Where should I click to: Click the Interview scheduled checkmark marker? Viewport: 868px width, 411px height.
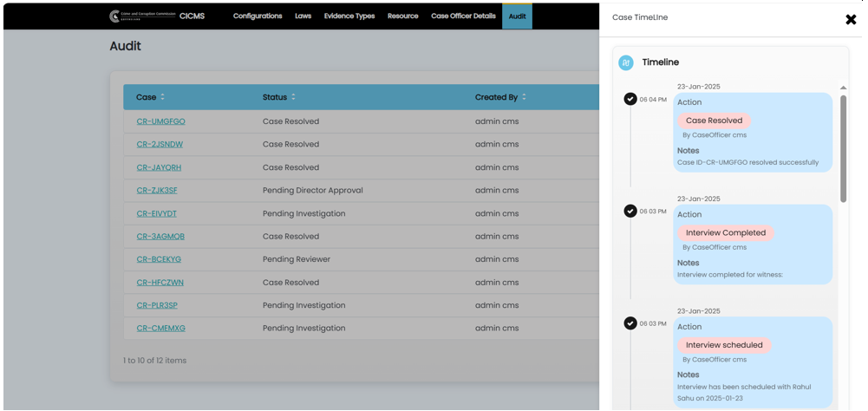tap(630, 323)
